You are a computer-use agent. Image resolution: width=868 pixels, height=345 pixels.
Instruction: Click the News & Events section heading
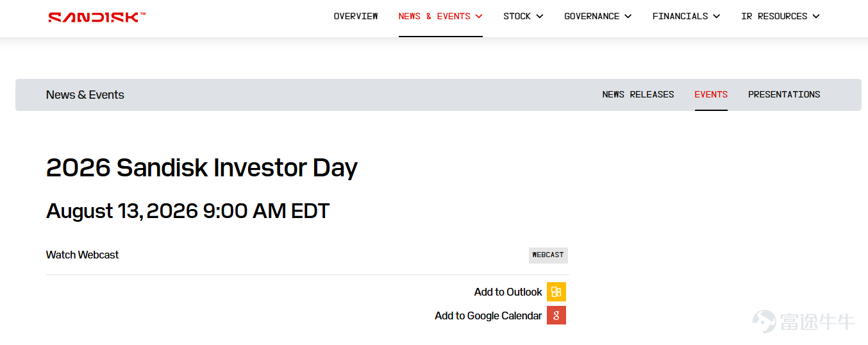85,95
